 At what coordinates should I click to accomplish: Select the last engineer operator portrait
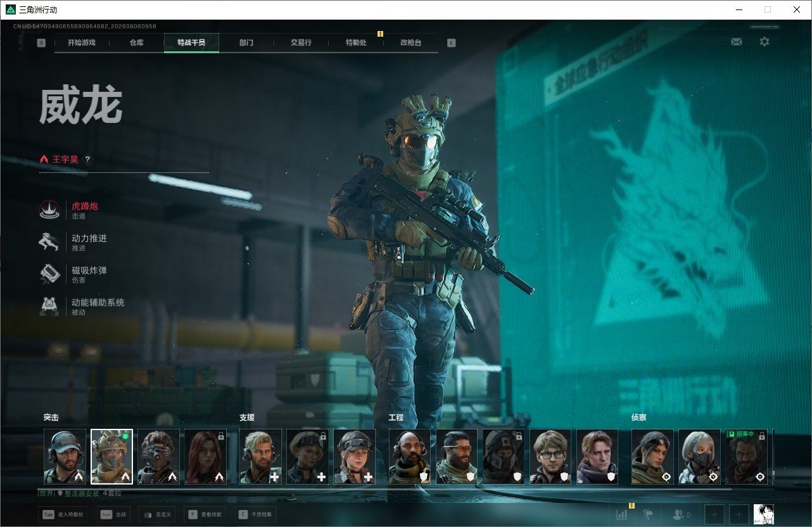[597, 457]
